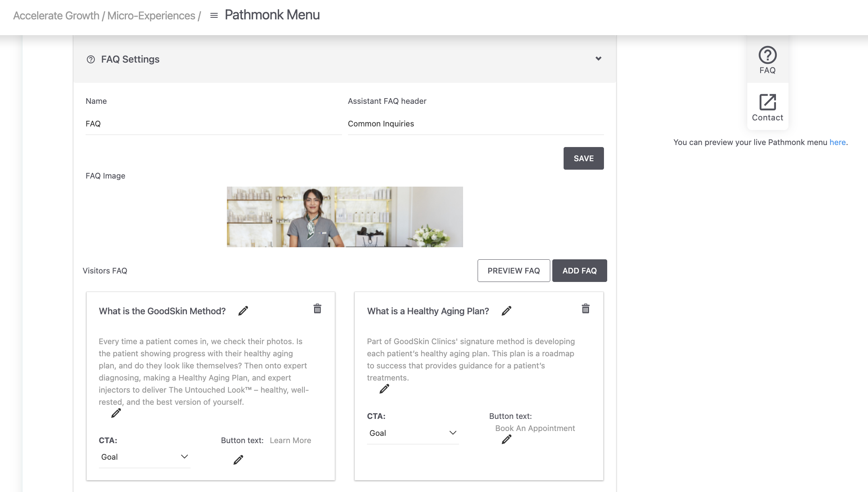Edit the GoodSkin Method answer text
This screenshot has width=868, height=492.
point(116,413)
